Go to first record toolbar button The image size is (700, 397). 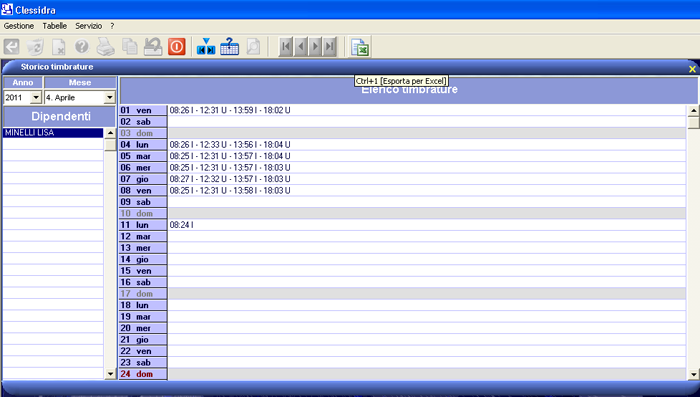[x=286, y=46]
